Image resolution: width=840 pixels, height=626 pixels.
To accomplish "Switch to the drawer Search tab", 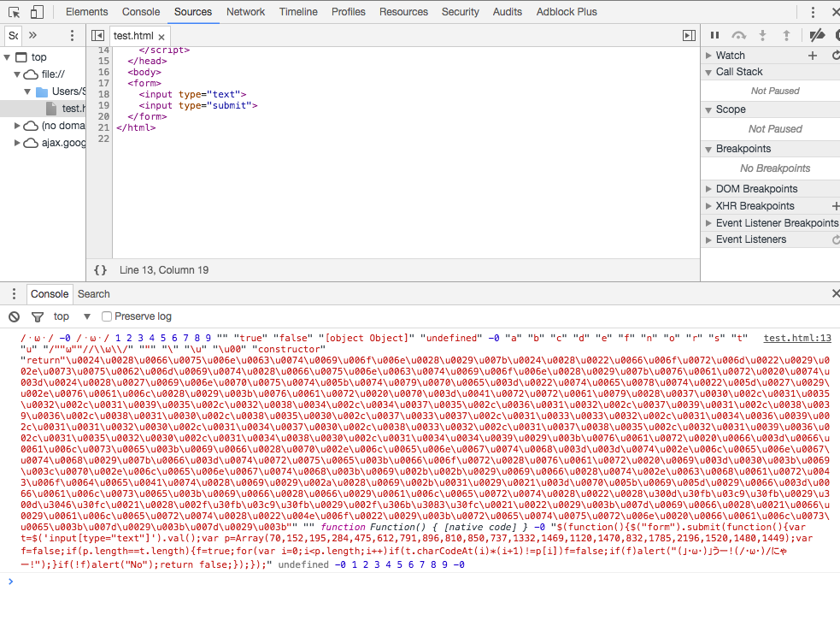I will pyautogui.click(x=94, y=293).
